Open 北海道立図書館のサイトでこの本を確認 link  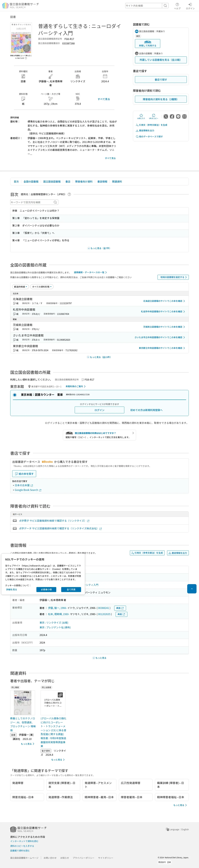(164, 301)
